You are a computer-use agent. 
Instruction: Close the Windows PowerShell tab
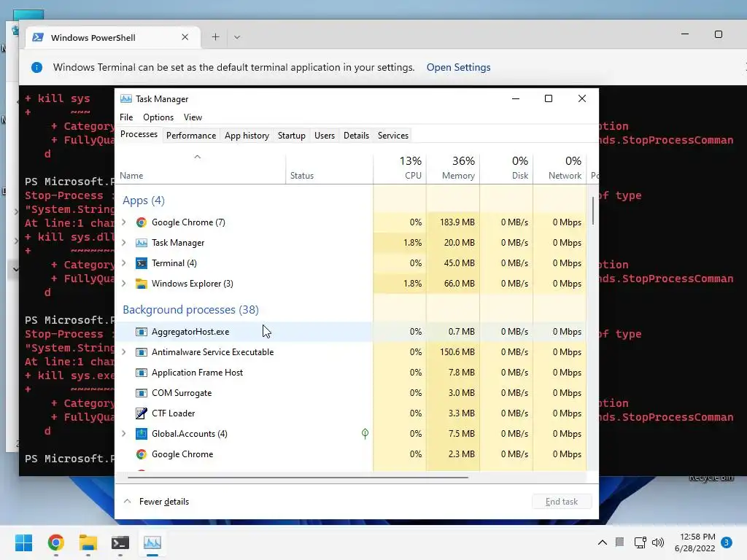pyautogui.click(x=185, y=37)
